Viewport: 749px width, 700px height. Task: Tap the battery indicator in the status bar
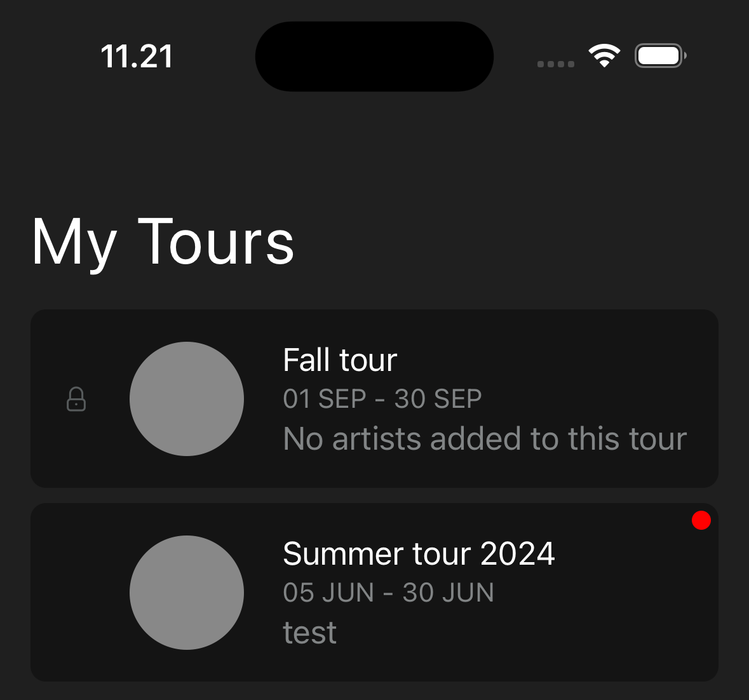pos(659,55)
